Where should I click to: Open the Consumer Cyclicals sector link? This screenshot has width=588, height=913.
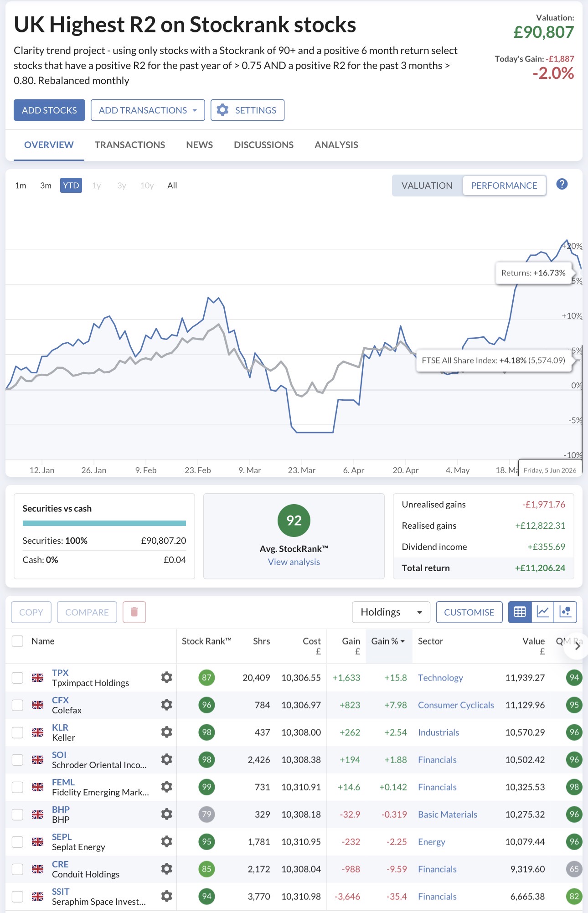coord(456,705)
